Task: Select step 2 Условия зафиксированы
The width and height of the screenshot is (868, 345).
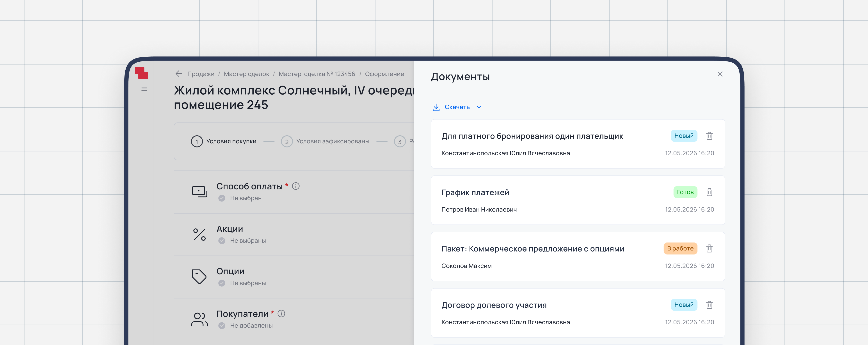Action: (325, 141)
